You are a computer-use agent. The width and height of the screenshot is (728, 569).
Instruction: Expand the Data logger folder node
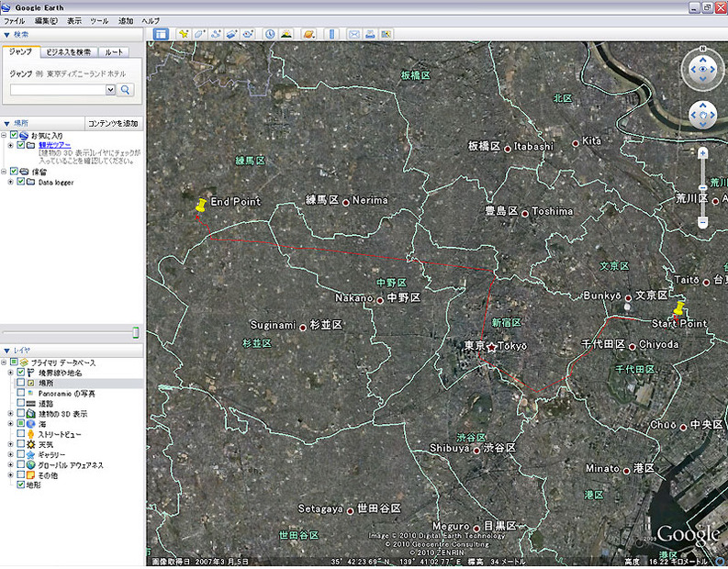tap(10, 182)
